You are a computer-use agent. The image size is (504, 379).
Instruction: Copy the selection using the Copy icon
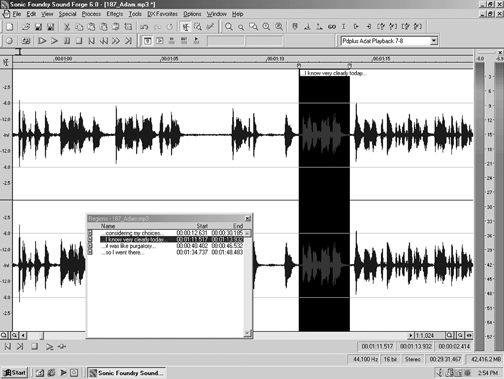pos(79,27)
